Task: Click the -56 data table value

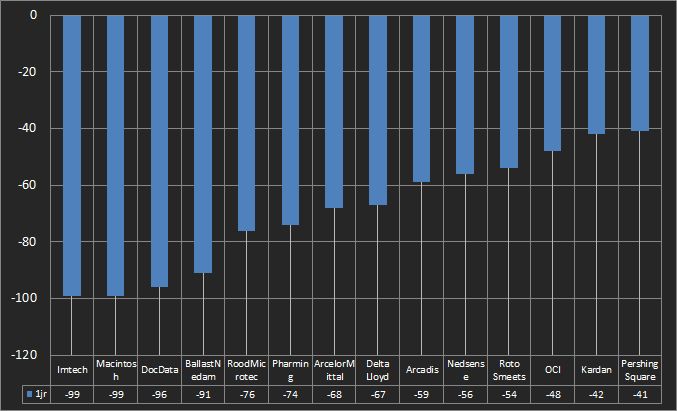Action: [x=465, y=395]
